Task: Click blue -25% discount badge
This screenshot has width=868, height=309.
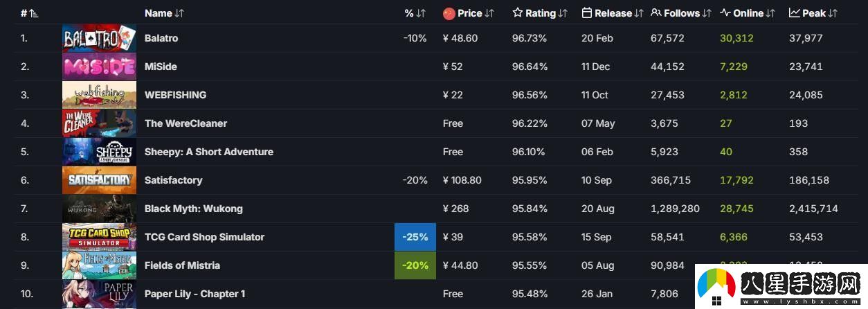Action: click(x=415, y=237)
